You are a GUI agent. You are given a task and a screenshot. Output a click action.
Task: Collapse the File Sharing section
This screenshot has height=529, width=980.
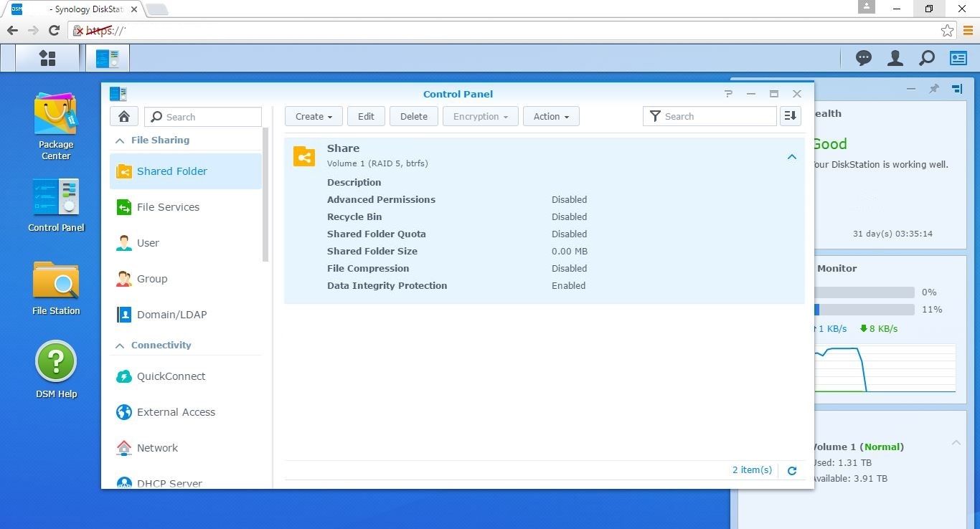pyautogui.click(x=120, y=140)
